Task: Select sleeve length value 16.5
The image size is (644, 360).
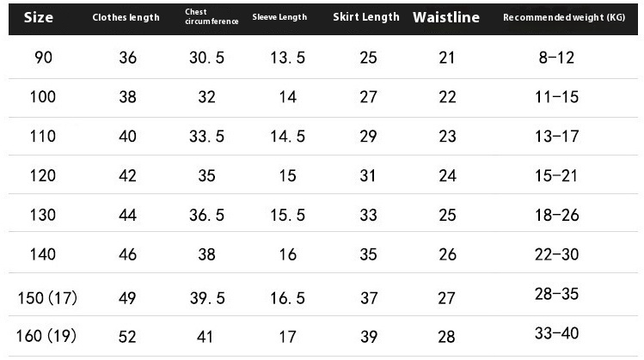Action: point(287,298)
